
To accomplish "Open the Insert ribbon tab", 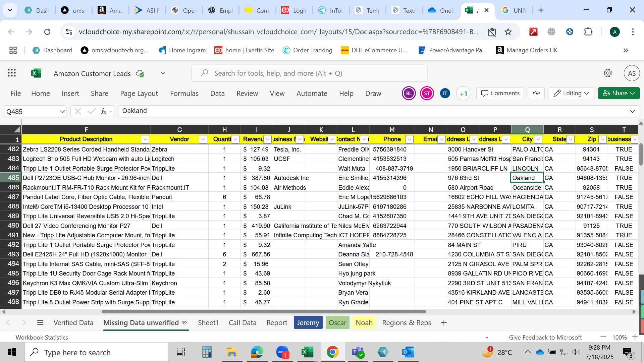I will 70,94.
